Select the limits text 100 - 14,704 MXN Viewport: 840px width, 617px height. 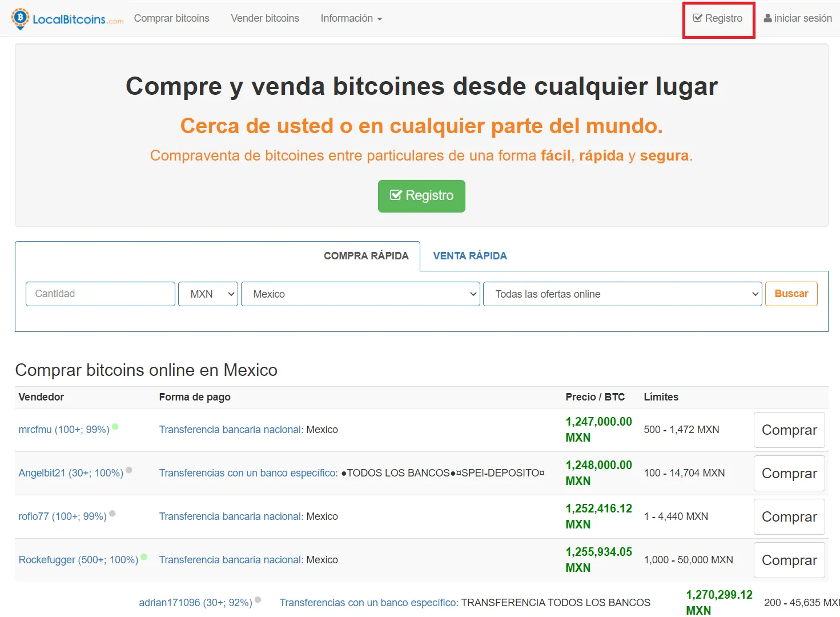click(x=684, y=473)
